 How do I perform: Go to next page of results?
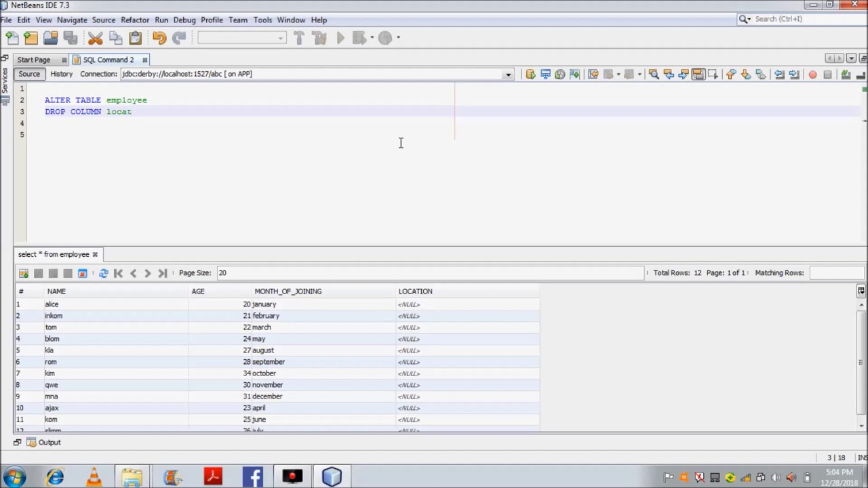click(147, 273)
